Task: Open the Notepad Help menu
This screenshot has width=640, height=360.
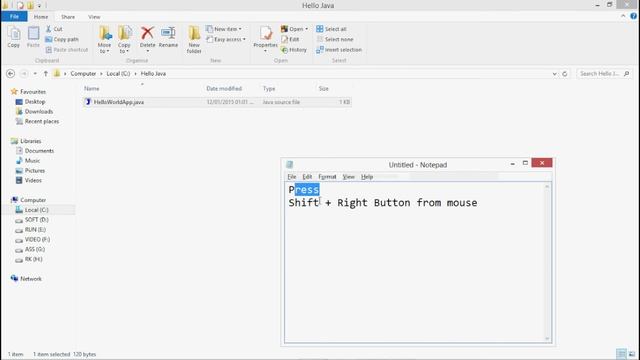Action: 367,177
